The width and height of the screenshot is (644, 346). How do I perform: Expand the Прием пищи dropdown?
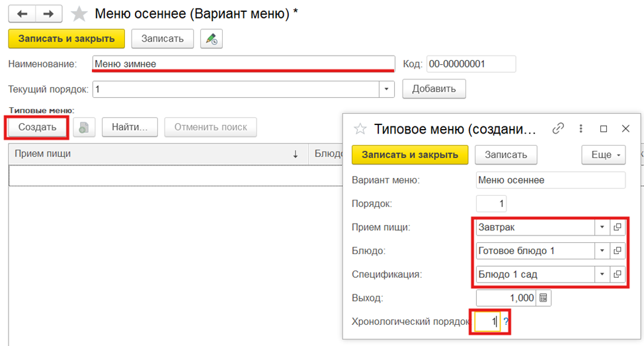(602, 227)
